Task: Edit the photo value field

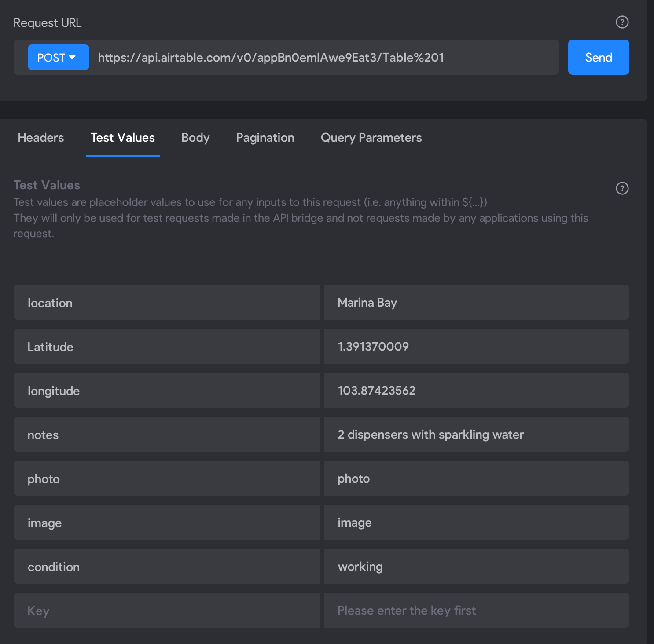Action: click(477, 478)
